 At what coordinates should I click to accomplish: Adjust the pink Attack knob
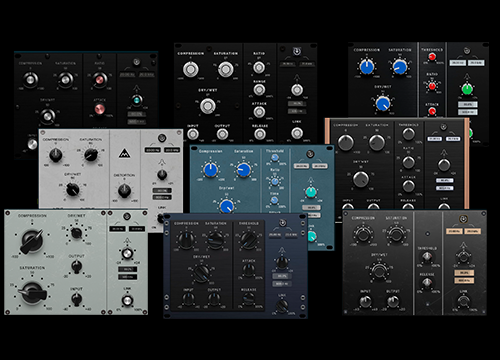(99, 109)
